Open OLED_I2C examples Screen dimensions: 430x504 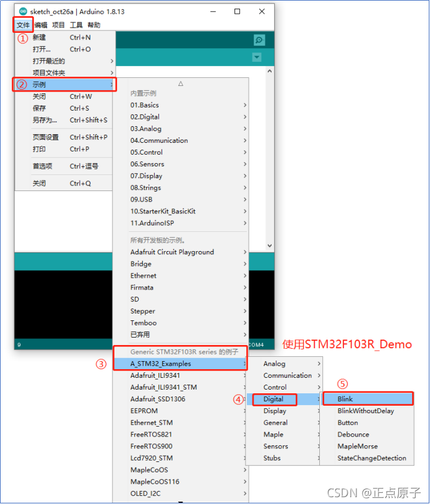[181, 493]
